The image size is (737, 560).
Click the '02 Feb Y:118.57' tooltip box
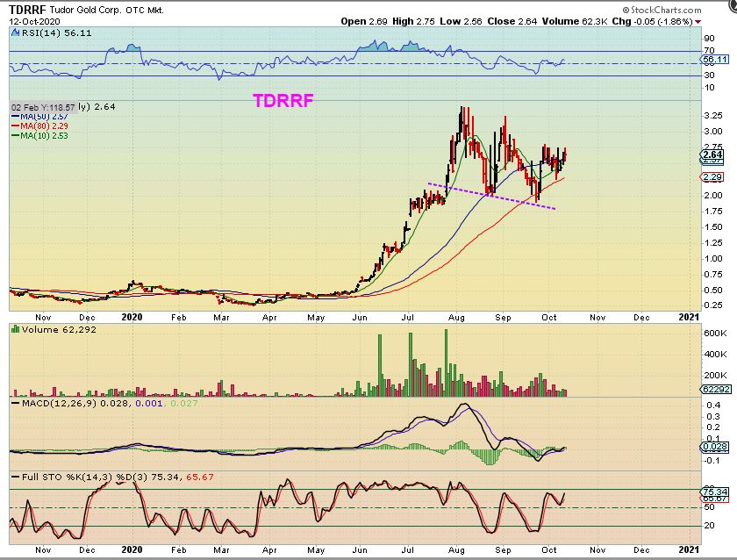(x=43, y=108)
